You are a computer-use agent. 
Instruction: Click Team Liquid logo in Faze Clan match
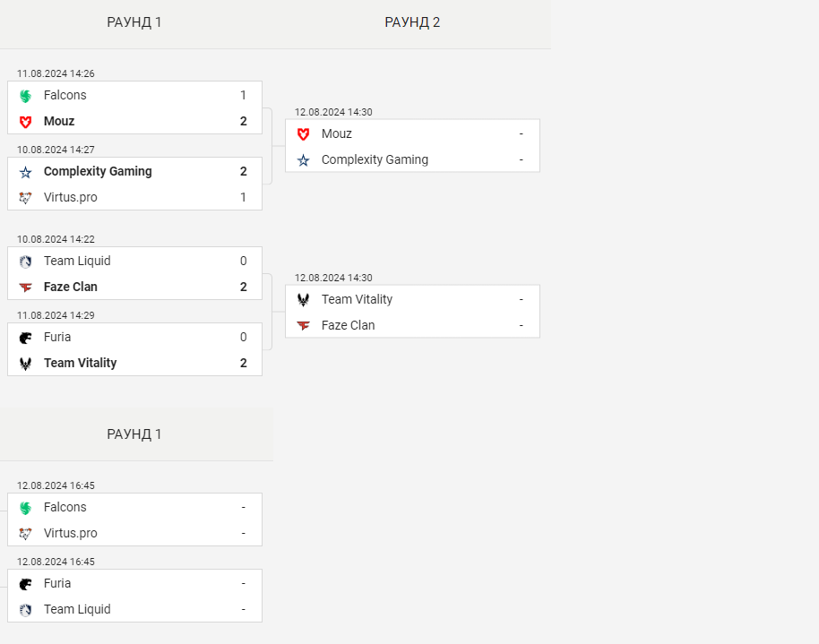pyautogui.click(x=25, y=262)
